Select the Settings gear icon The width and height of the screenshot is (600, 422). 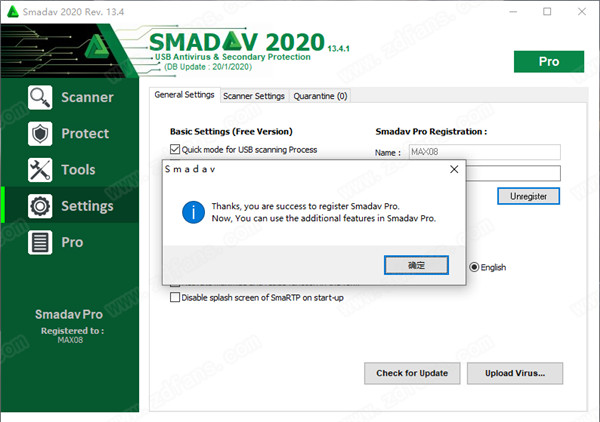click(x=40, y=206)
